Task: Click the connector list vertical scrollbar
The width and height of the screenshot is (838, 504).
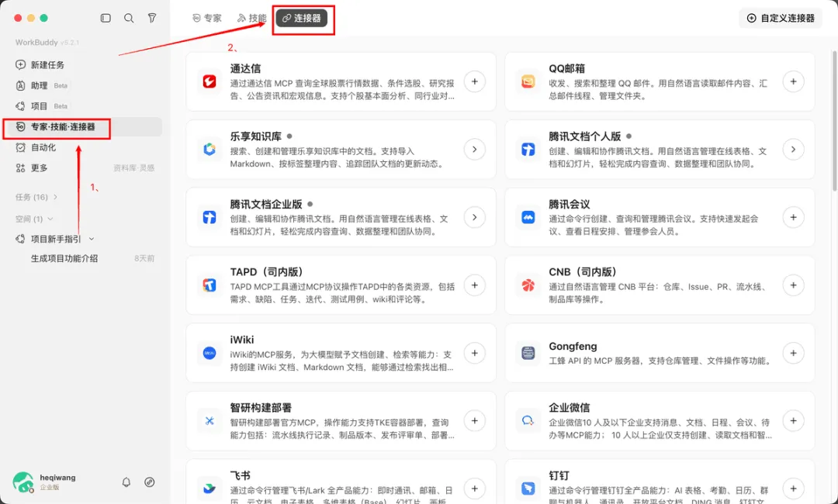Action: 834,120
